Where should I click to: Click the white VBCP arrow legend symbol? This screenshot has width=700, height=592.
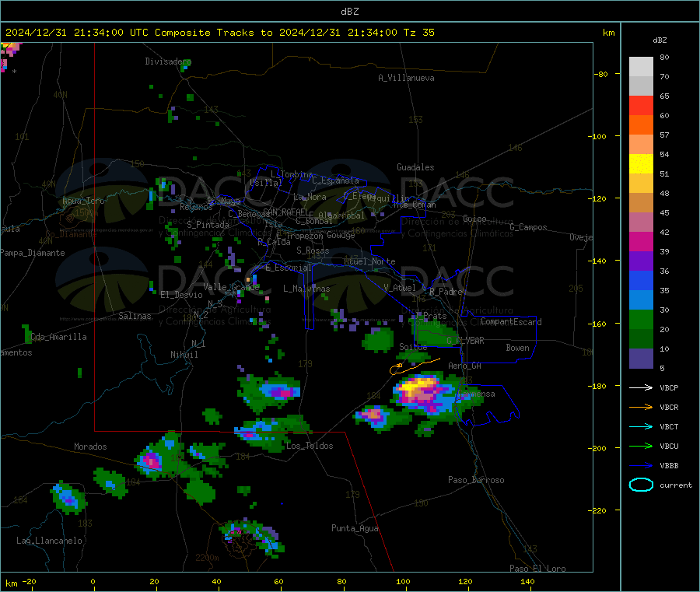pyautogui.click(x=641, y=387)
